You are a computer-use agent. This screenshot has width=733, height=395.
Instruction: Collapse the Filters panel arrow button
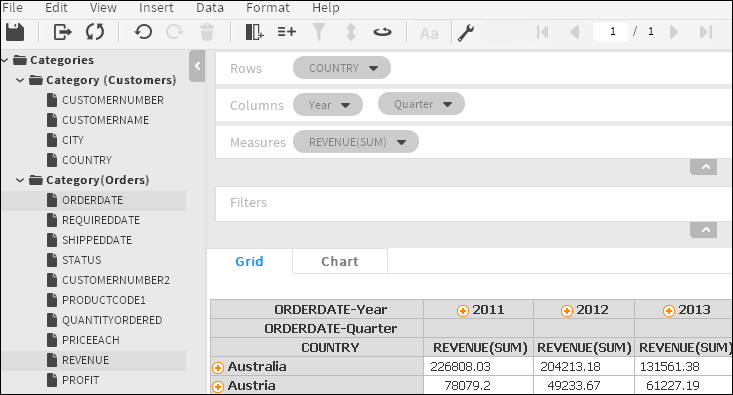(x=704, y=230)
